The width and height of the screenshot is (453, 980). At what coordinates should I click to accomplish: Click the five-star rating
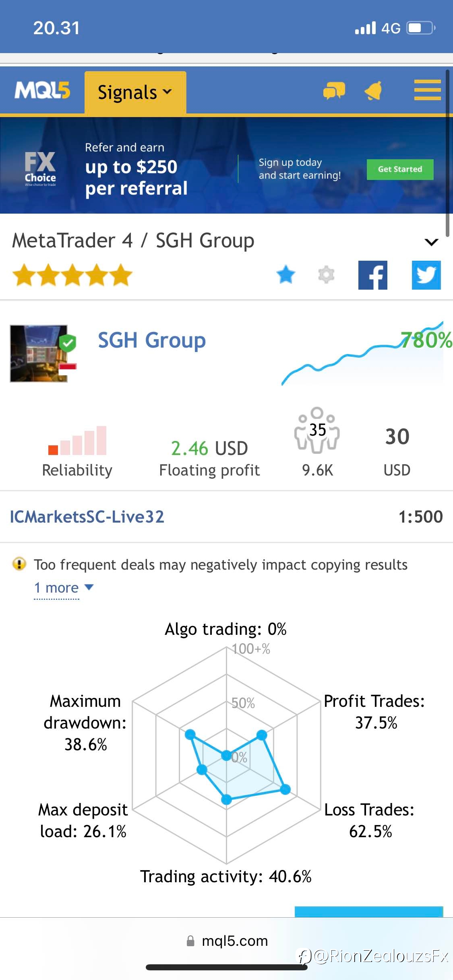72,275
